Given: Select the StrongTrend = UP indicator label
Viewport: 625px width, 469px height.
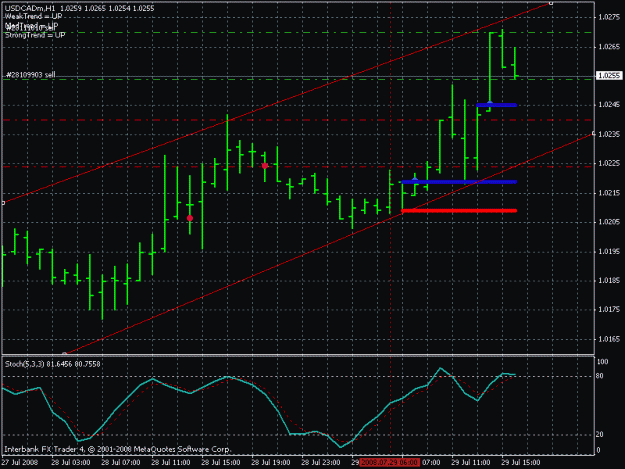Looking at the screenshot, I should pos(35,35).
